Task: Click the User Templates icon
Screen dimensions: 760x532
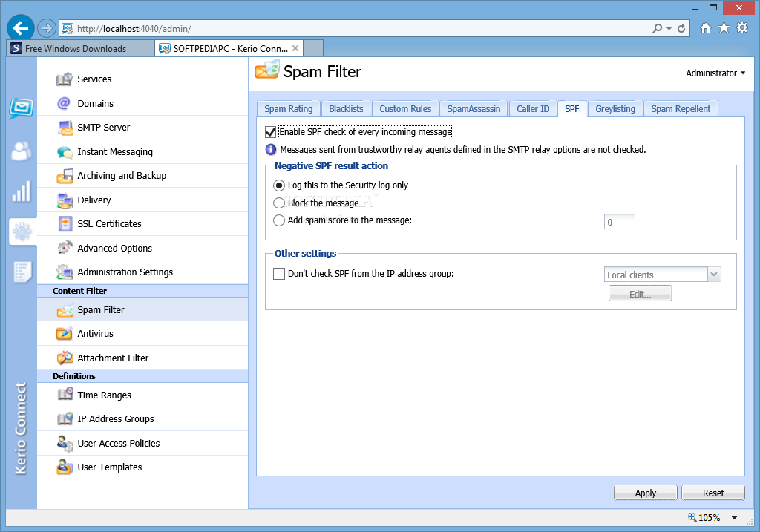Action: pos(65,467)
